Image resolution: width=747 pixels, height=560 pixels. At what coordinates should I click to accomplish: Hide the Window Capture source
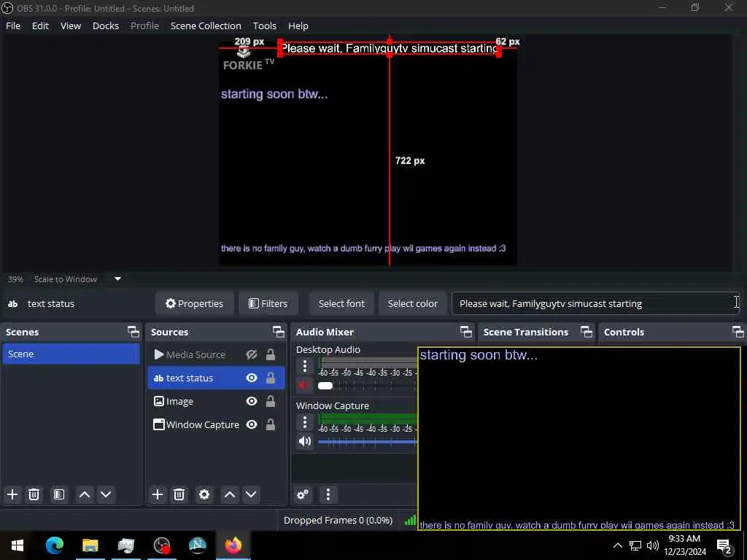click(x=252, y=425)
